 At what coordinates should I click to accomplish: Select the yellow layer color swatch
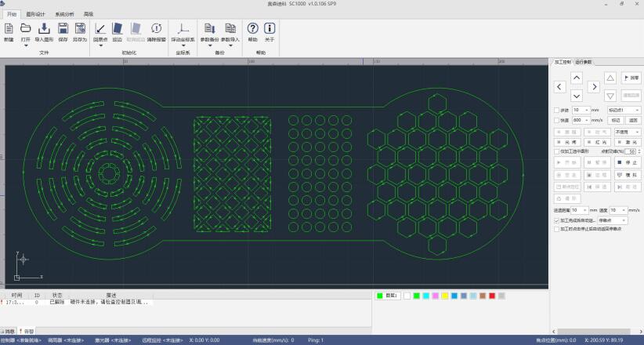(x=444, y=296)
